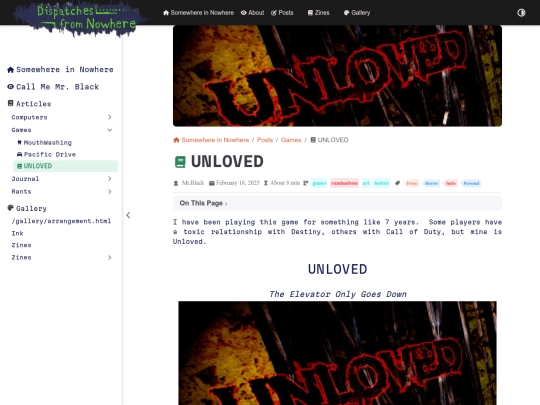Select the art category badge
This screenshot has width=540, height=405.
[366, 183]
